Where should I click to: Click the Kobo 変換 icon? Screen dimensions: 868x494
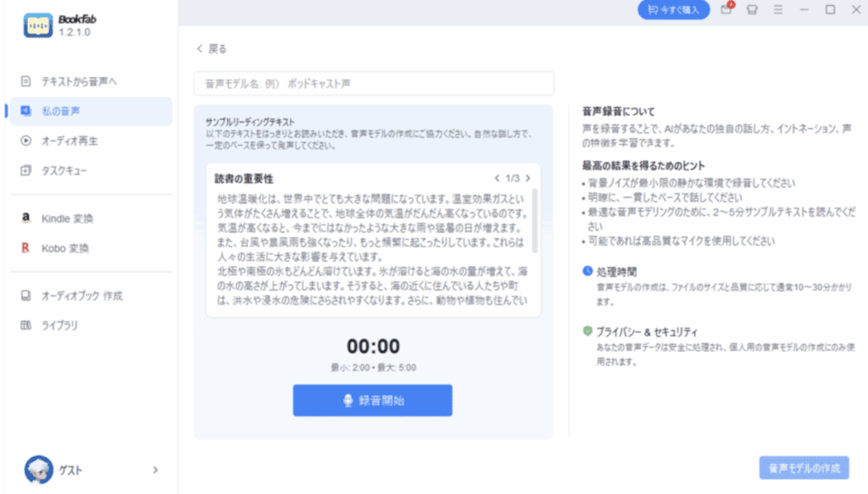(x=25, y=248)
